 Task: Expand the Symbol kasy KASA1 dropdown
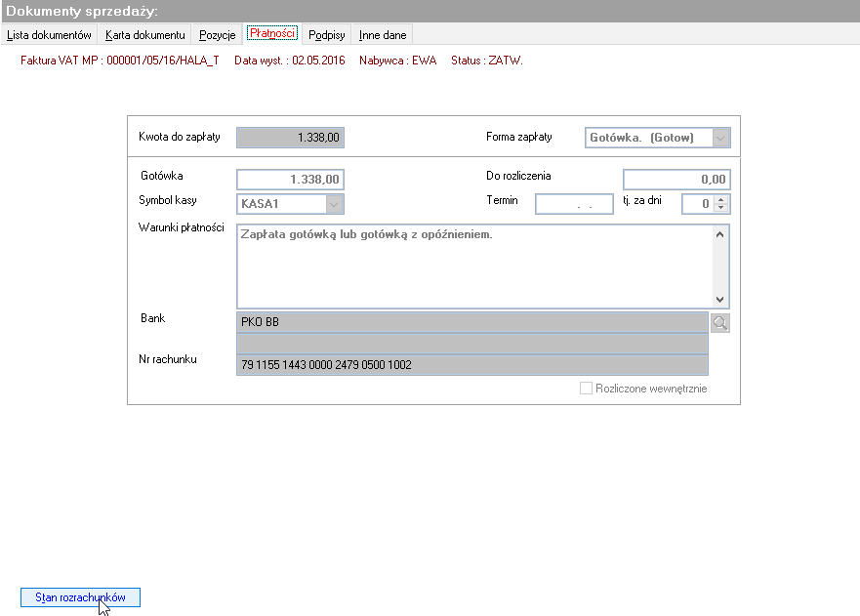(x=334, y=204)
